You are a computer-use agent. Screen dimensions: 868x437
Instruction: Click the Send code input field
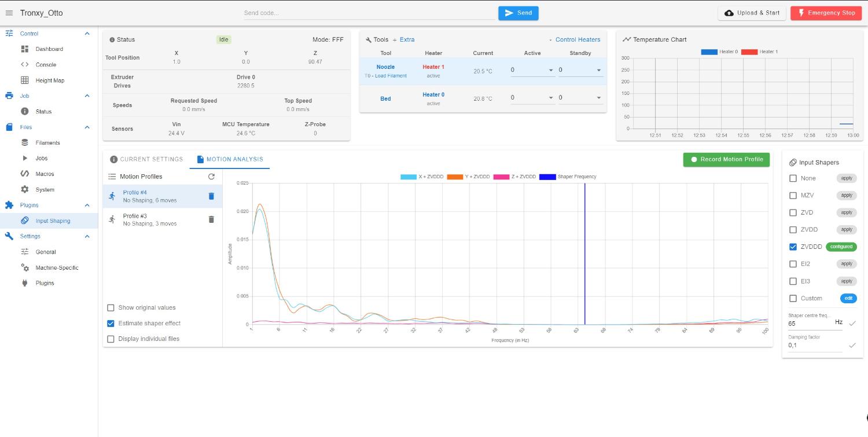(369, 13)
